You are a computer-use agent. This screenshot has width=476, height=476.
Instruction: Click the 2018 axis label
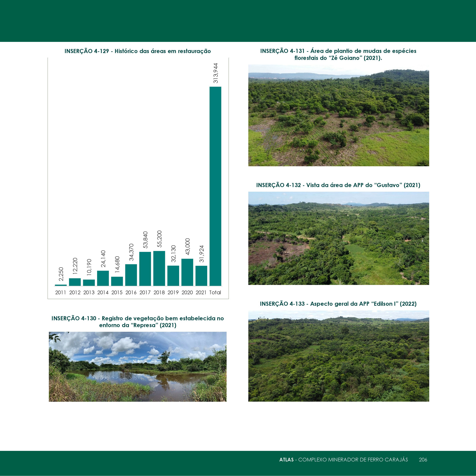pyautogui.click(x=159, y=293)
